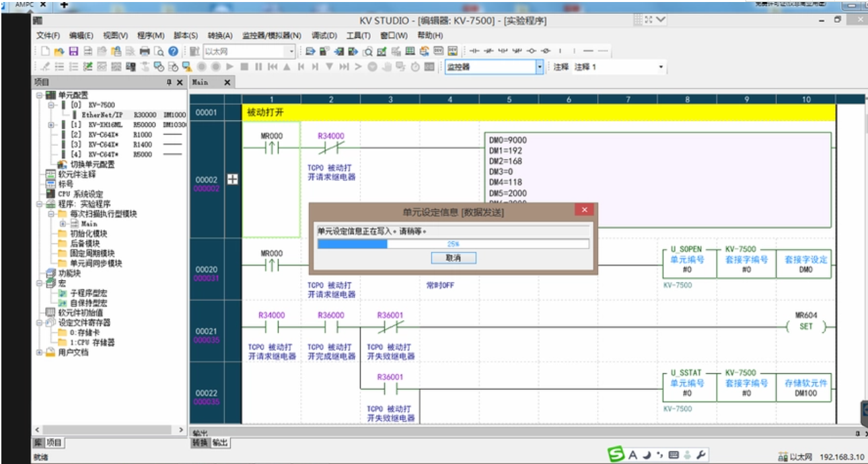Screen dimensions: 868x464
Task: Expand the [1] KV-XH16ML tree node
Action: click(52, 125)
